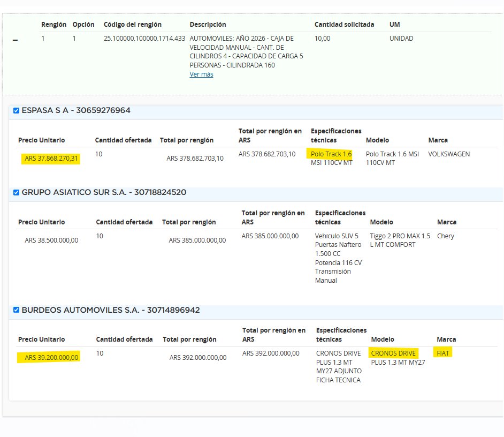
Task: Click the 'Descripción' column header
Action: (x=208, y=25)
